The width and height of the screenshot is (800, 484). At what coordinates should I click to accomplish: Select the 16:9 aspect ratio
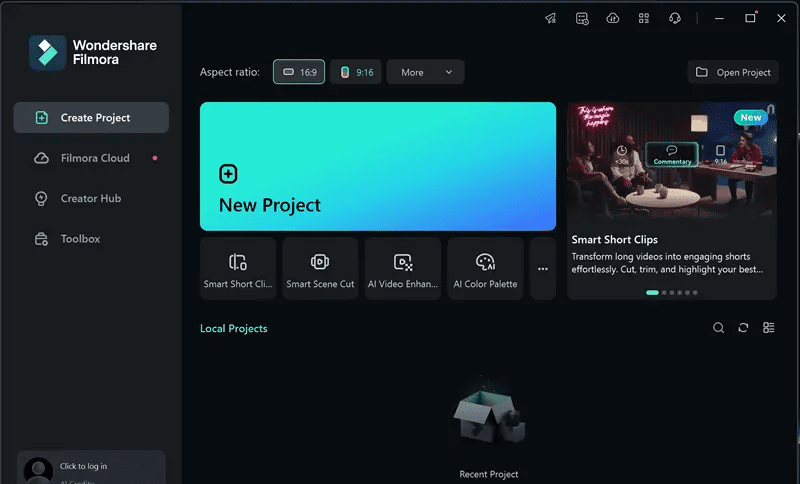299,72
